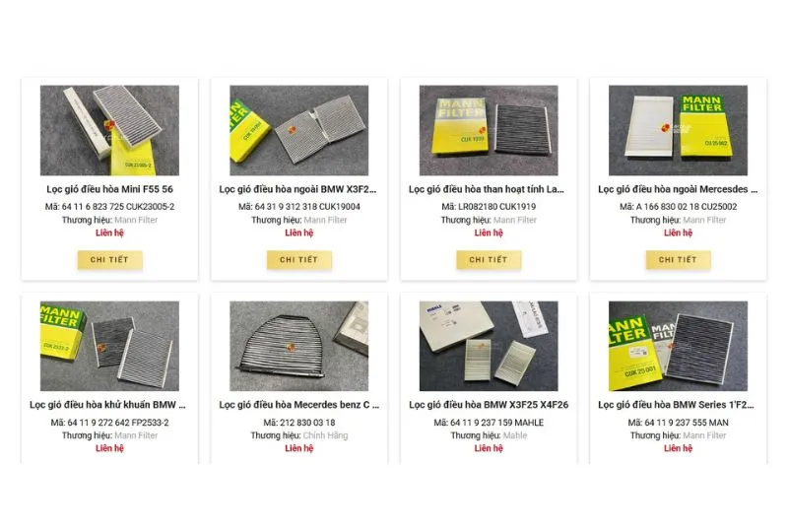Open title Lọc gió điều hòa BMW X3F25 X4F26
The width and height of the screenshot is (788, 532).
pos(489,405)
